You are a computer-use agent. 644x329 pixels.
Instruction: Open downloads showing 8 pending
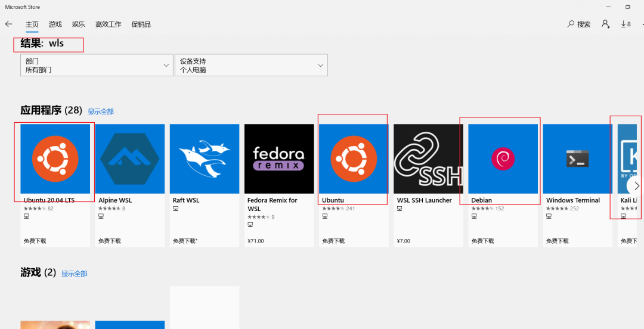tap(626, 24)
